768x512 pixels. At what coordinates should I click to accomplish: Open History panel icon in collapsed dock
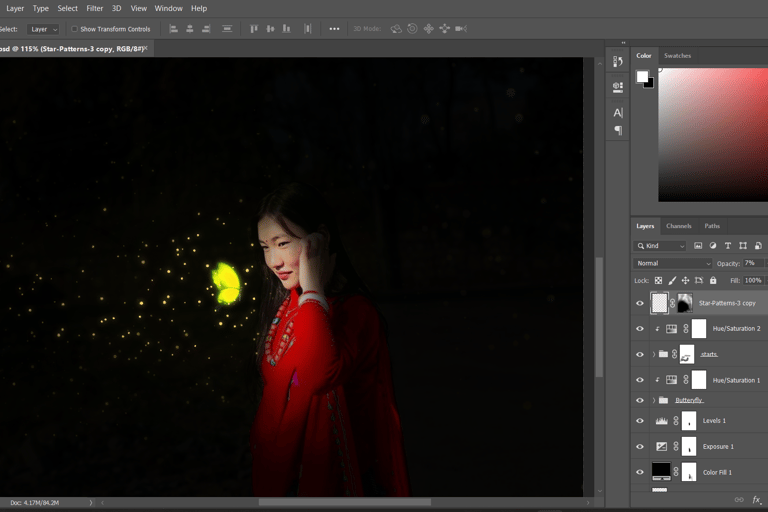pos(618,62)
